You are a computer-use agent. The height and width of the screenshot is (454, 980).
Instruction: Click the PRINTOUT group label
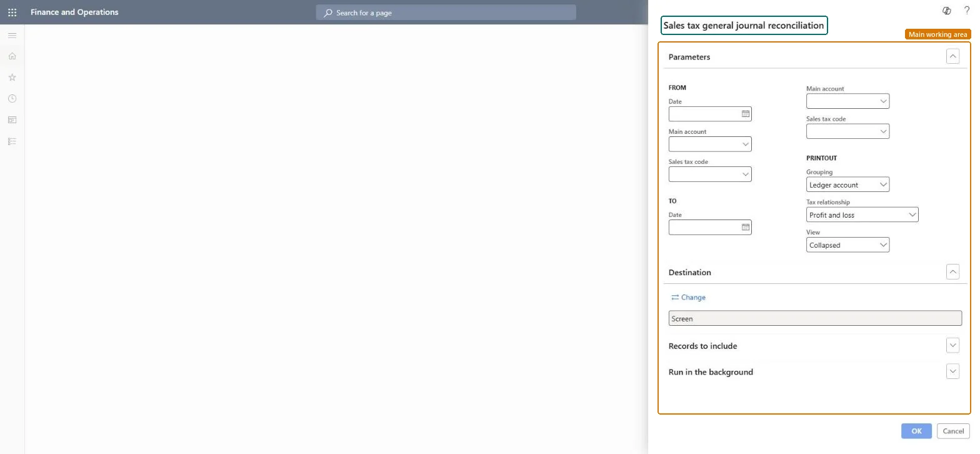[x=821, y=158]
